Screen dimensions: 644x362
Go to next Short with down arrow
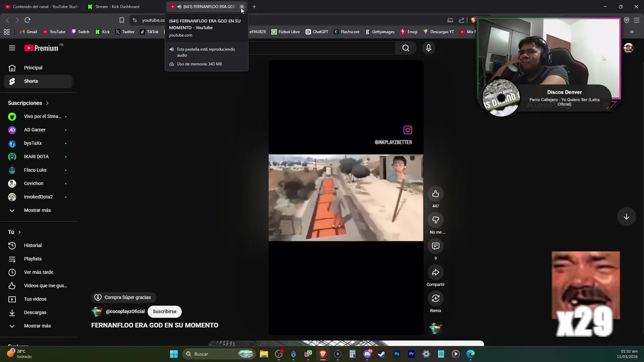626,217
